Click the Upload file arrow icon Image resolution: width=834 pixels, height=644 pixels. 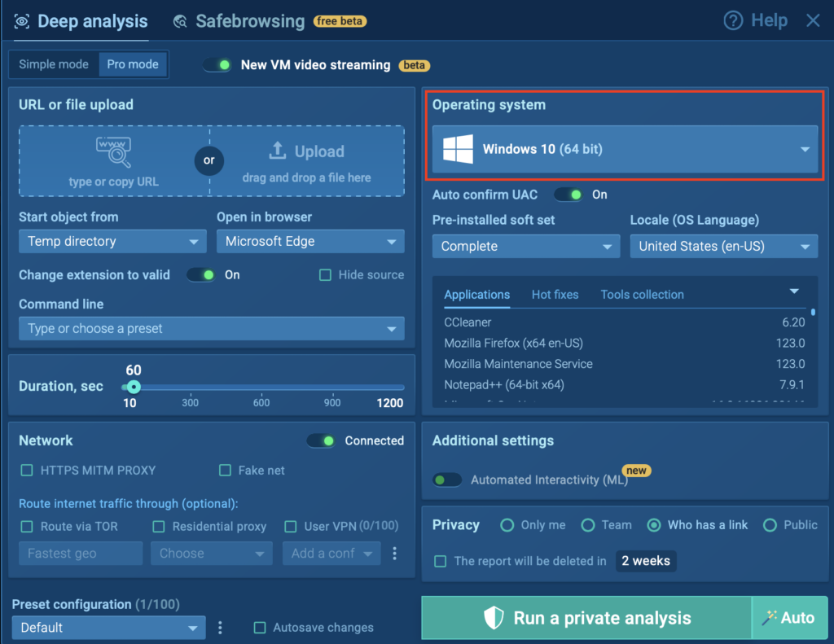pyautogui.click(x=278, y=151)
